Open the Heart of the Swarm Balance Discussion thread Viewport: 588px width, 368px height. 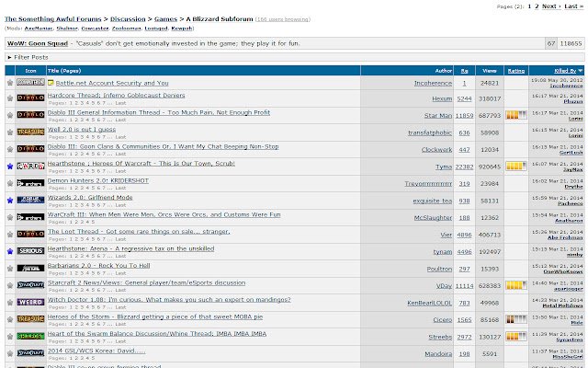point(157,333)
